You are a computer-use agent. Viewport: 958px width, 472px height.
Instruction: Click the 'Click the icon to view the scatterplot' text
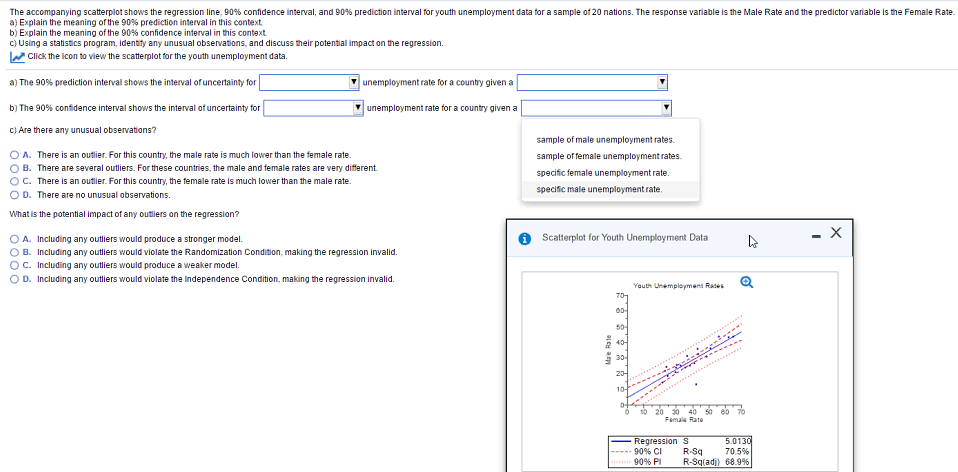pos(157,57)
